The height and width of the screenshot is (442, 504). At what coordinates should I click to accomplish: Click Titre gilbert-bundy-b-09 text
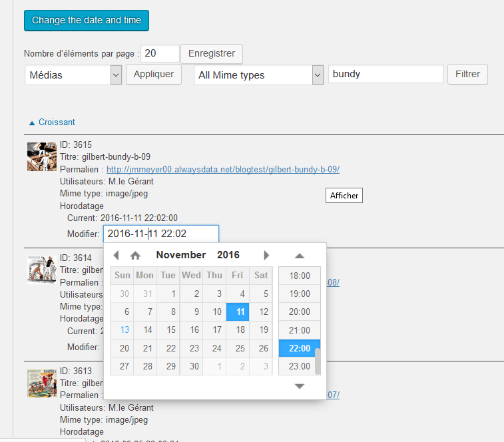pos(105,157)
